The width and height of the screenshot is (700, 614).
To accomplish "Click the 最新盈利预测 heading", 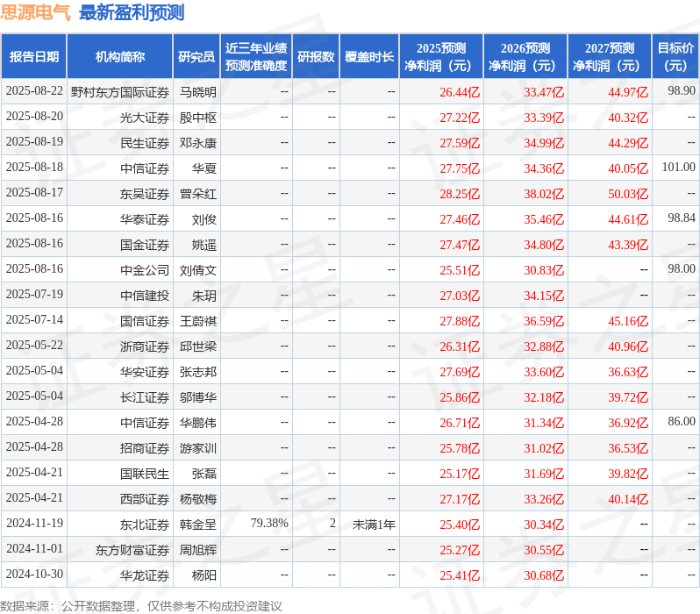I will 132,12.
